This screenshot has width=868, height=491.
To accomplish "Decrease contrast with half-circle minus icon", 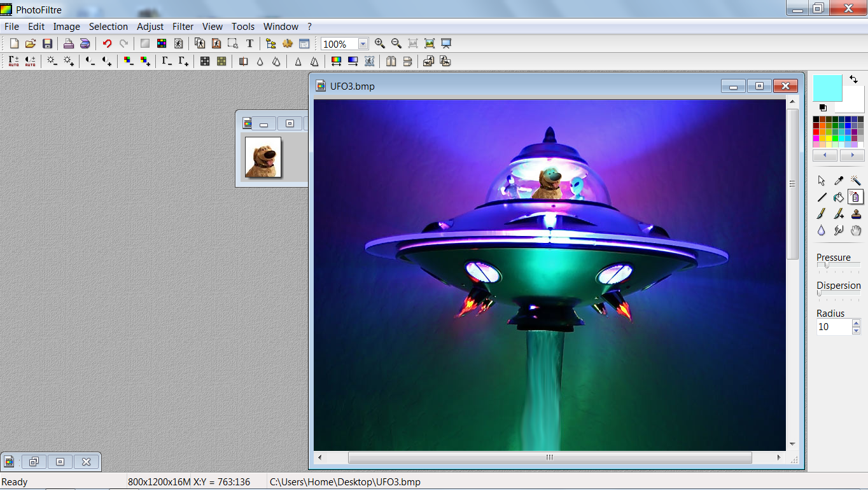I will click(90, 61).
